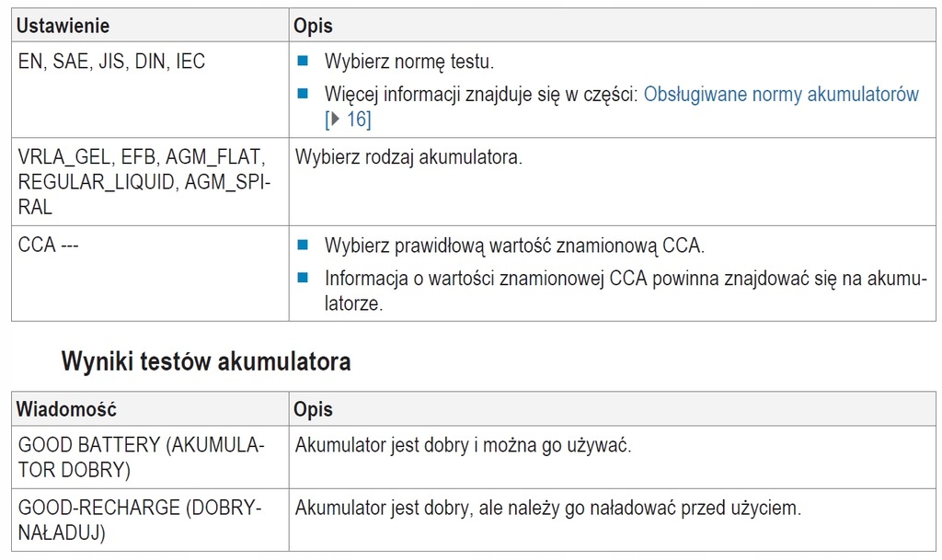This screenshot has width=942, height=560.
Task: Select the Opis header in the results table
Action: (313, 408)
